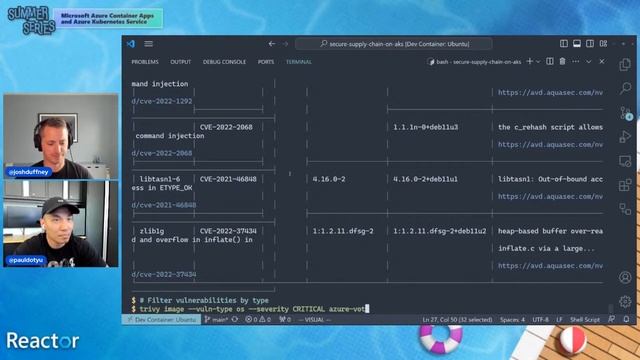Switch to the PROBLEMS tab
Viewport: 640px width, 360px height.
[x=145, y=62]
